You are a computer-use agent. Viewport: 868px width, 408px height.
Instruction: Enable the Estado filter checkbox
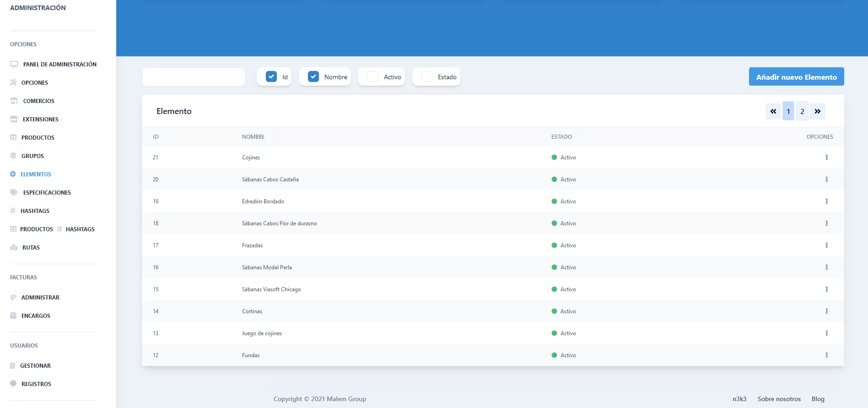pos(427,76)
